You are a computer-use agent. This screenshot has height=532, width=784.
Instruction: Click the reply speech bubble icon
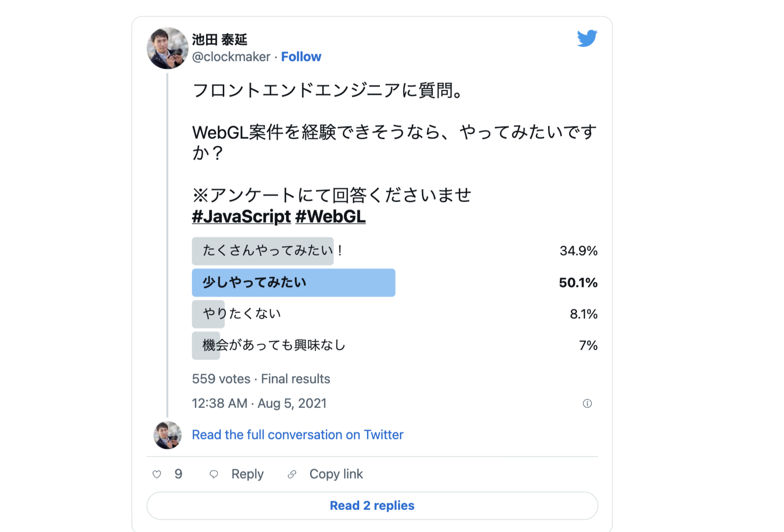pyautogui.click(x=214, y=474)
